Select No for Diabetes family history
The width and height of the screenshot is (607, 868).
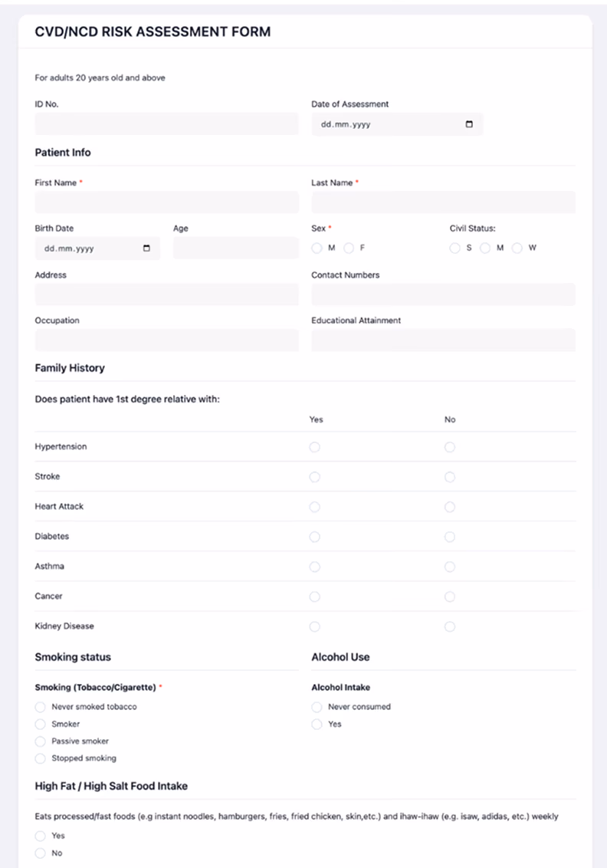click(450, 537)
